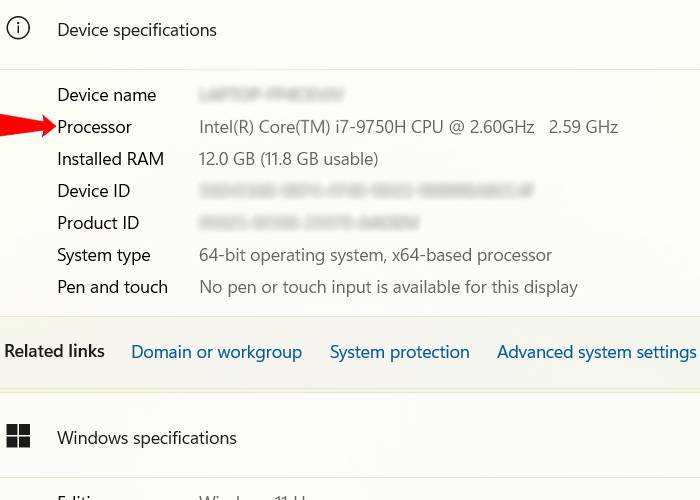
Task: Select the blurred device name value
Action: 271,95
